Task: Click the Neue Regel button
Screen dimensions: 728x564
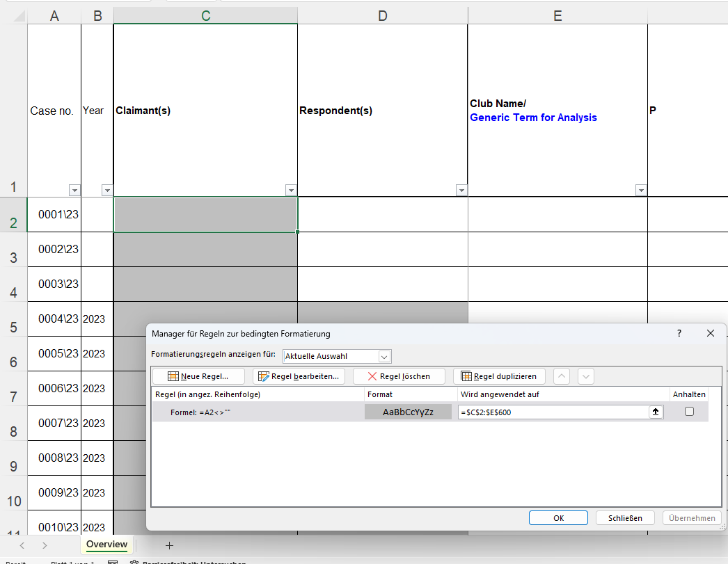Action: (x=198, y=376)
